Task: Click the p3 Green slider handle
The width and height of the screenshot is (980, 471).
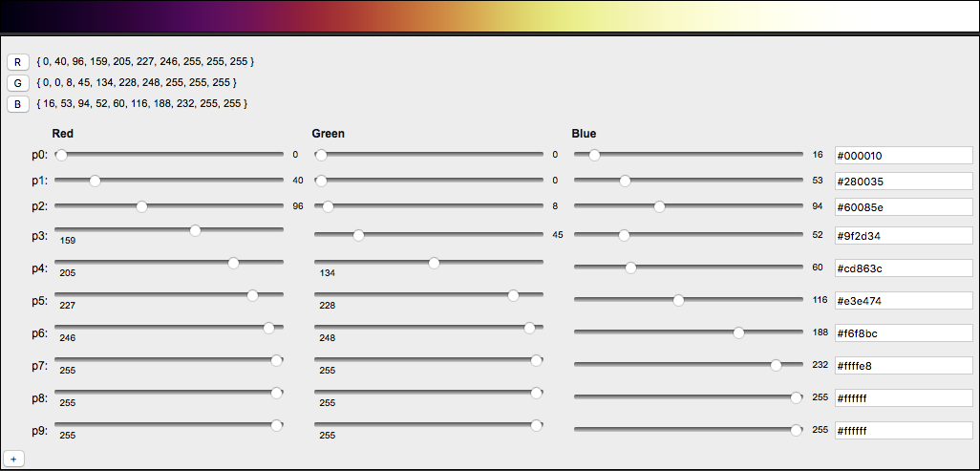Action: pyautogui.click(x=358, y=235)
